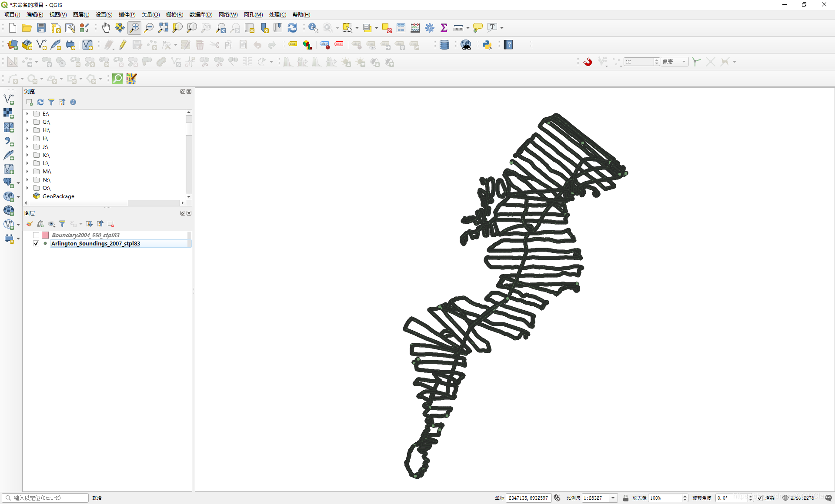Open the select features tool dropdown arrow
The image size is (835, 504).
click(x=357, y=28)
